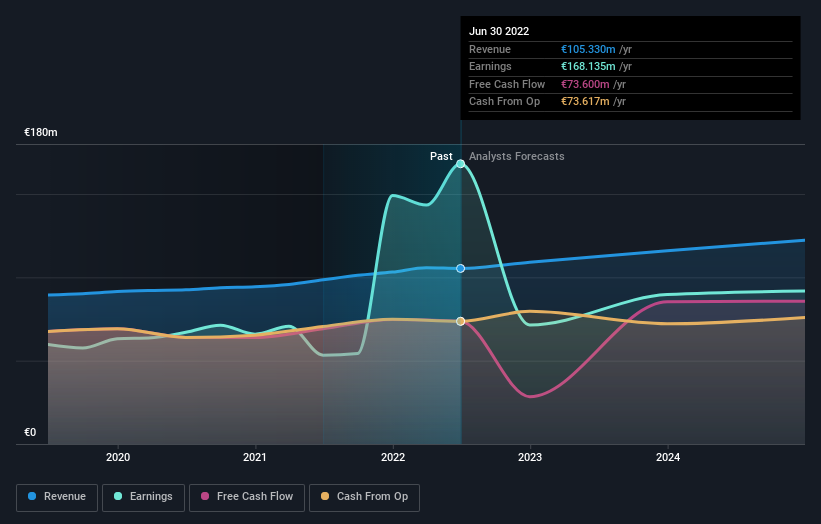Click the 2022 x-axis label
The width and height of the screenshot is (821, 524).
pos(393,457)
